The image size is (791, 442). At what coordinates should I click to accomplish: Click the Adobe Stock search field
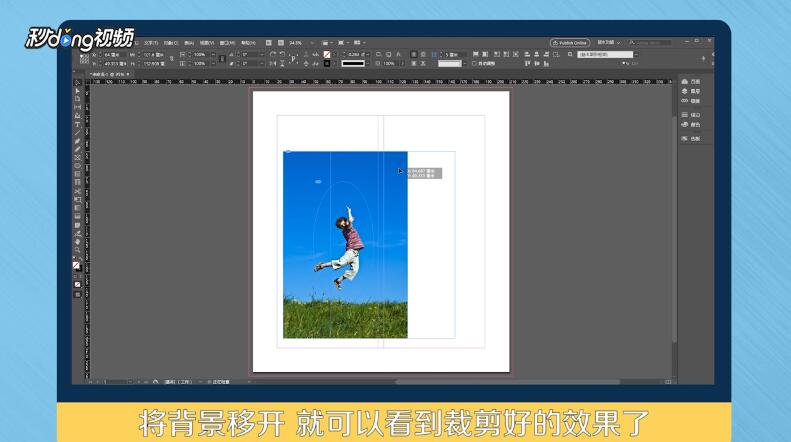(650, 43)
